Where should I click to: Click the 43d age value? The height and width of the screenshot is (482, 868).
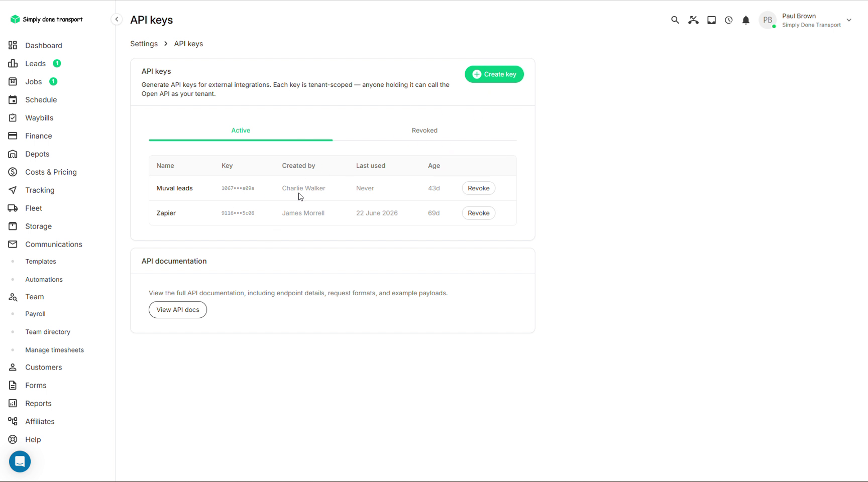(x=433, y=188)
